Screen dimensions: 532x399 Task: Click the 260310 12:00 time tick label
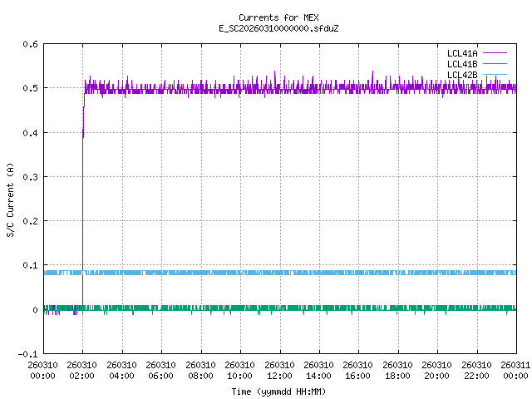(x=279, y=370)
